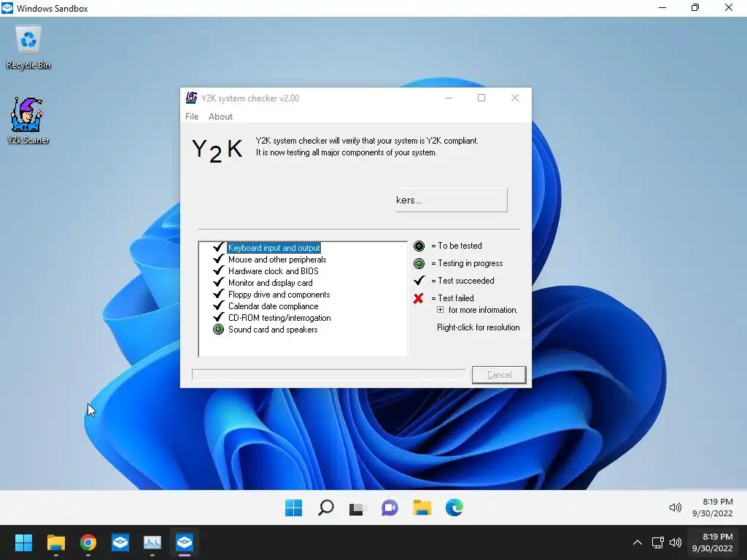Screen dimensions: 747x560
Task: Select 'Monitor and display card' row
Action: tap(270, 283)
